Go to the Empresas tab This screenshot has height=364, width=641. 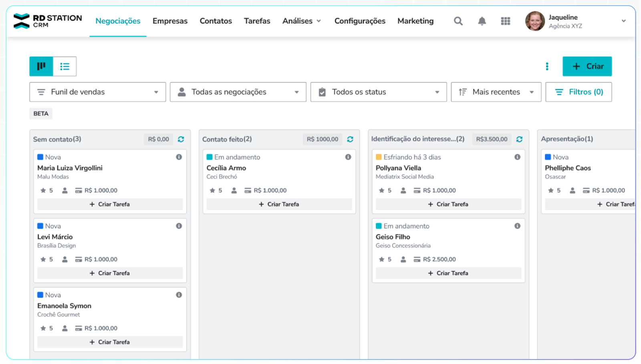(170, 21)
